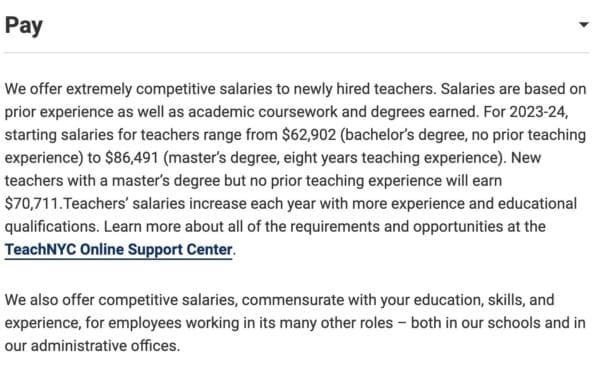Open the TeachNYC Online Support Center link

[x=118, y=250]
